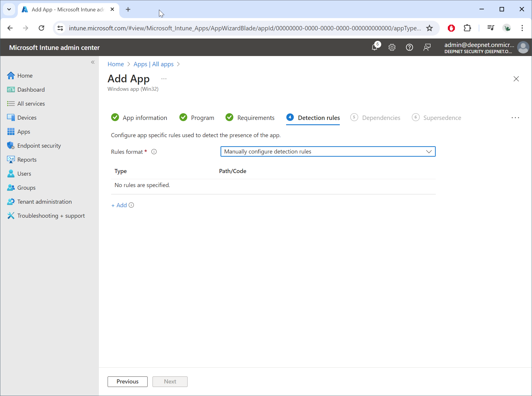Expand the browser tab search dropdown
Viewport: 532px width, 396px height.
pyautogui.click(x=9, y=9)
